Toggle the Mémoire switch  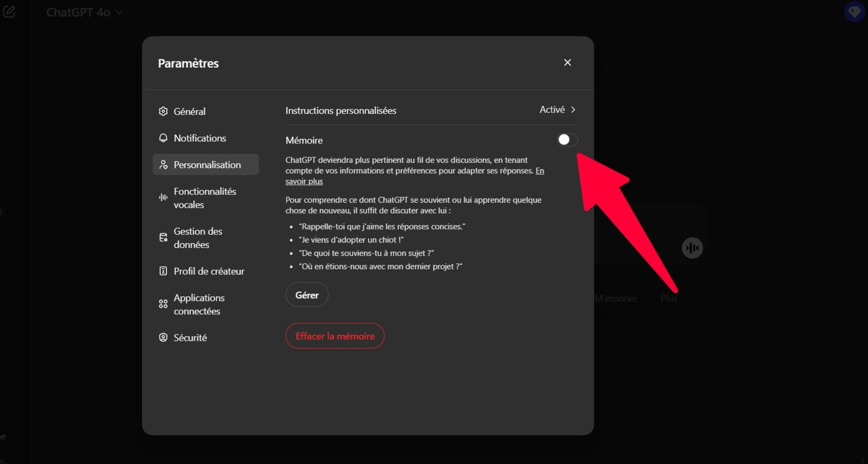point(567,140)
